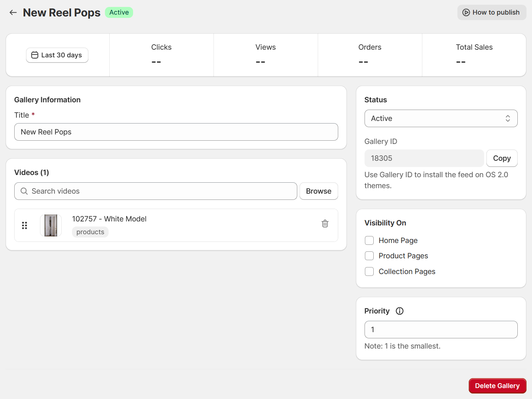Click the Delete Gallery button
The height and width of the screenshot is (399, 532).
497,386
